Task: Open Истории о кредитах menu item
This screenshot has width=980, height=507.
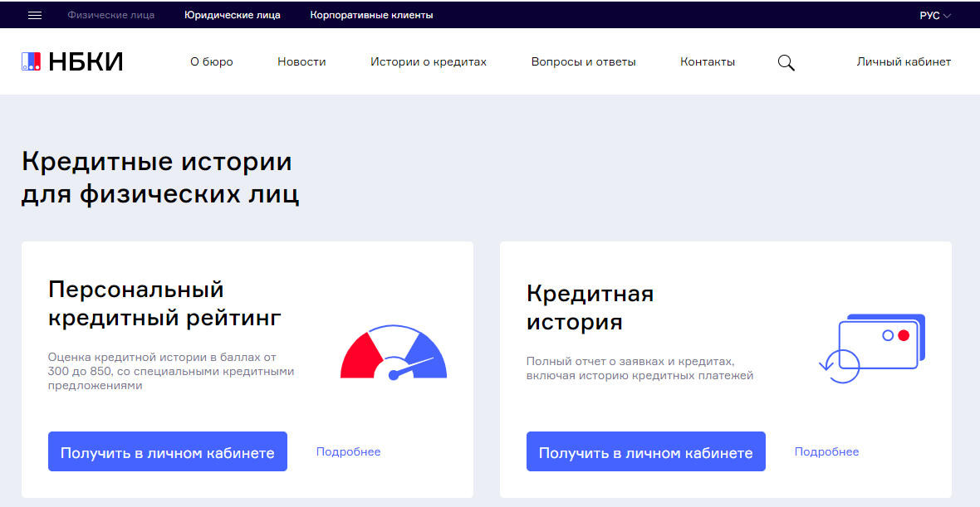Action: [x=429, y=61]
